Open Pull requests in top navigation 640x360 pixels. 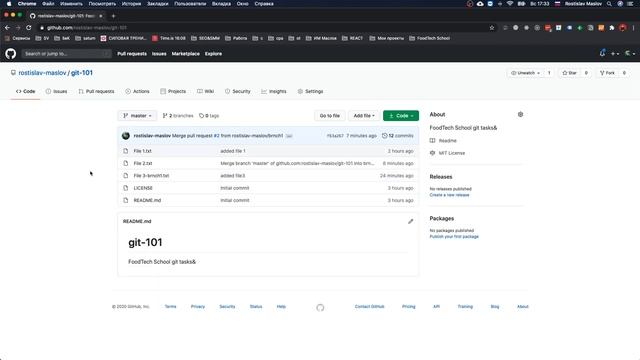[x=132, y=54]
